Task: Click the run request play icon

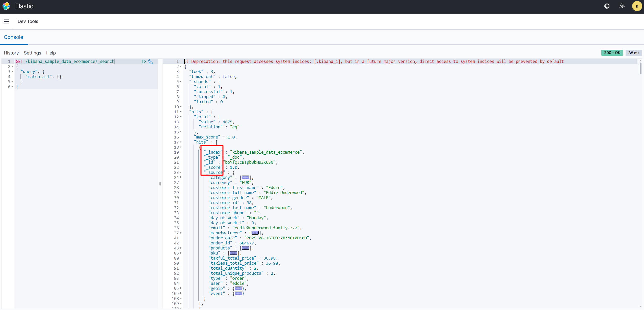Action: tap(144, 62)
